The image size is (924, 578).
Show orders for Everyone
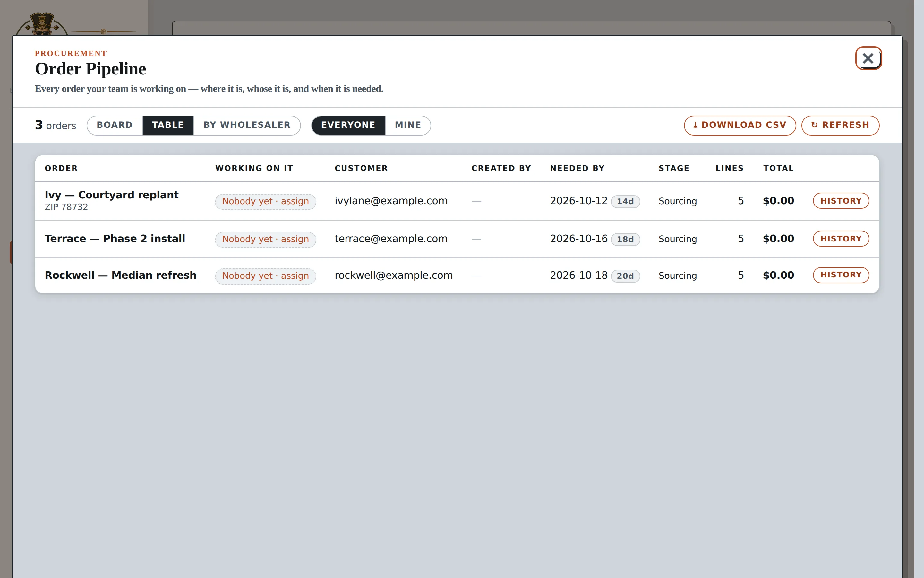coord(348,125)
